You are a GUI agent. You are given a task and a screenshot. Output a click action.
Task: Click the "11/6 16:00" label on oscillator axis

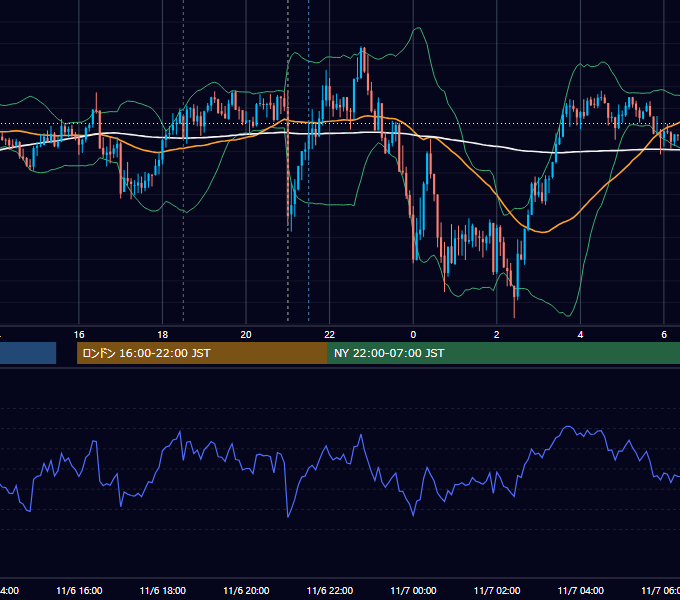79,591
